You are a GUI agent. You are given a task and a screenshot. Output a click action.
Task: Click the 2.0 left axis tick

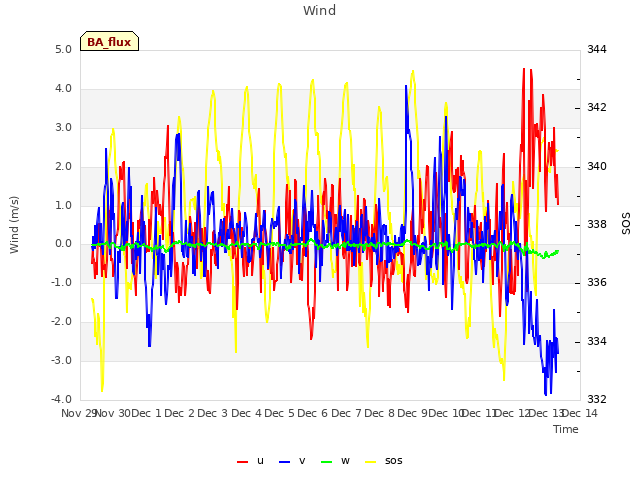pos(63,167)
